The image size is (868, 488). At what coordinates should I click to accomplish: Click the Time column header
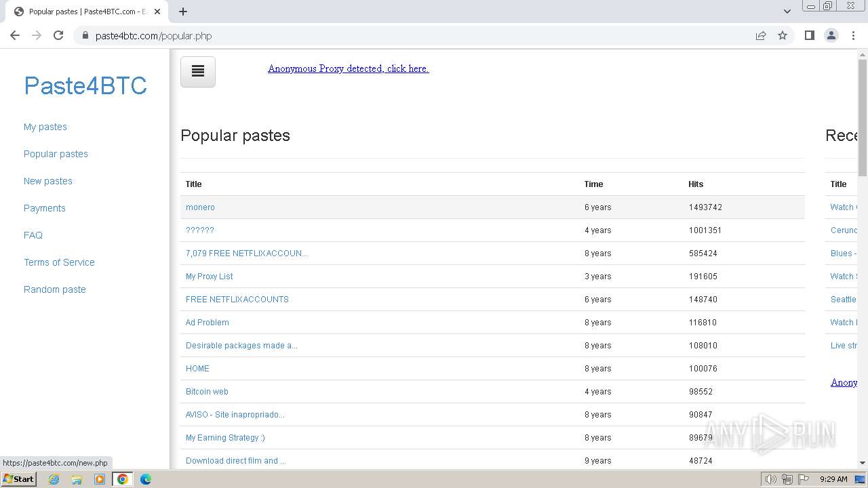point(593,184)
